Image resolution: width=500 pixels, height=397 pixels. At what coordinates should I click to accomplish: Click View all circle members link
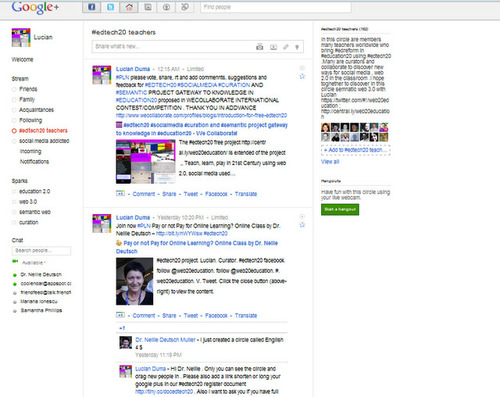click(x=330, y=162)
